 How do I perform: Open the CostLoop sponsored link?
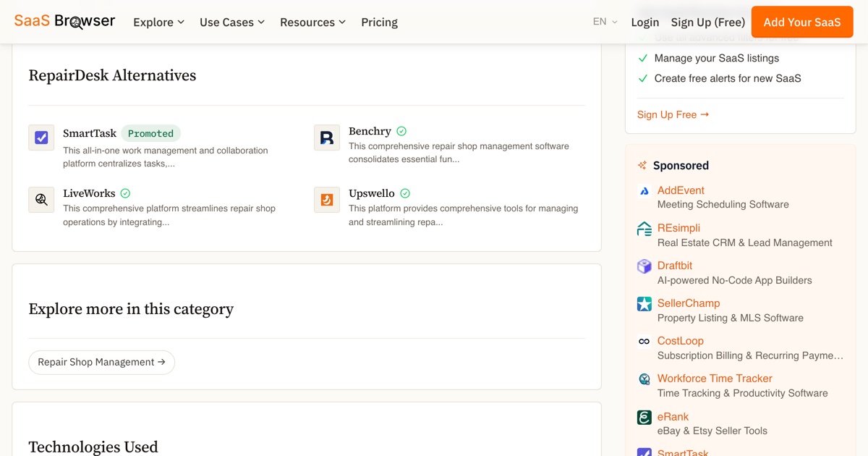pos(681,341)
